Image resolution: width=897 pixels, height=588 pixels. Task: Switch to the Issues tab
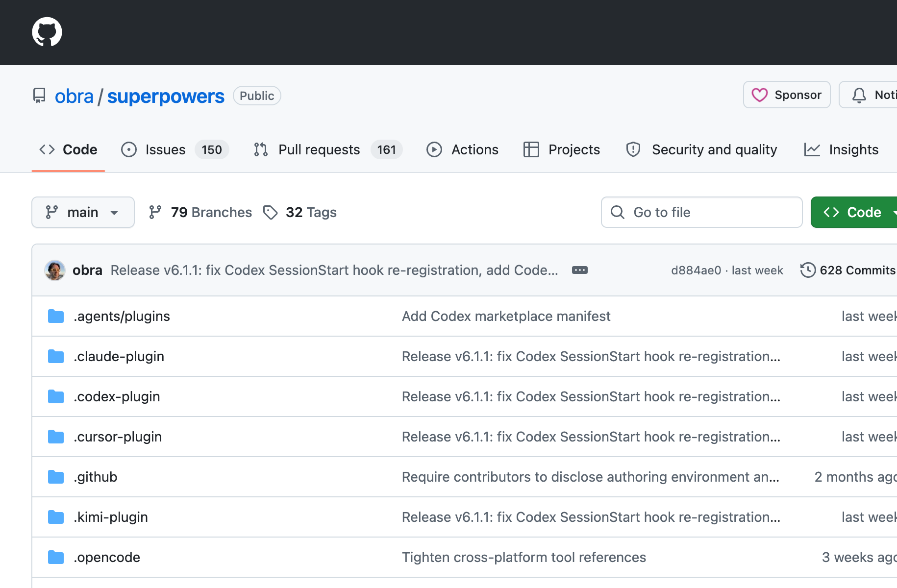[x=174, y=149]
